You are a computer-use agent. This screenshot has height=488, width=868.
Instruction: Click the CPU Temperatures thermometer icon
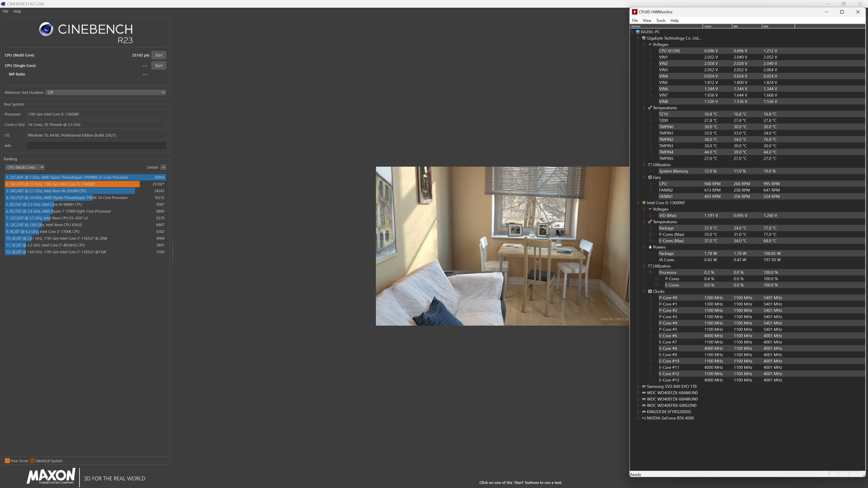(650, 222)
